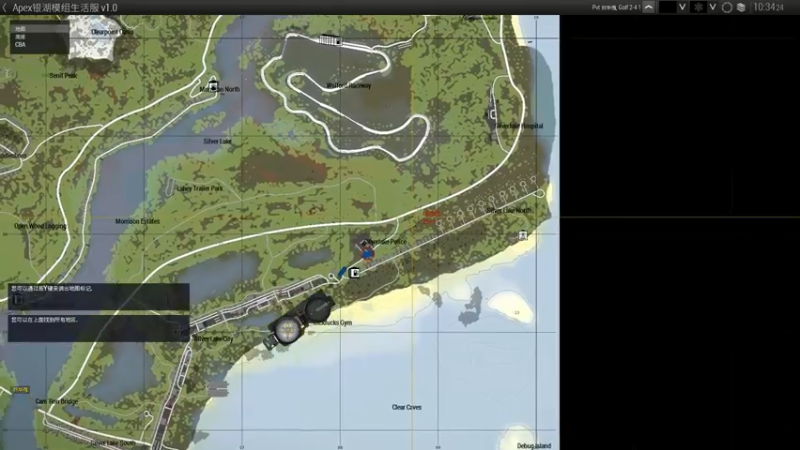Click the Open Wood Logging label
The image size is (800, 450).
[x=40, y=226]
